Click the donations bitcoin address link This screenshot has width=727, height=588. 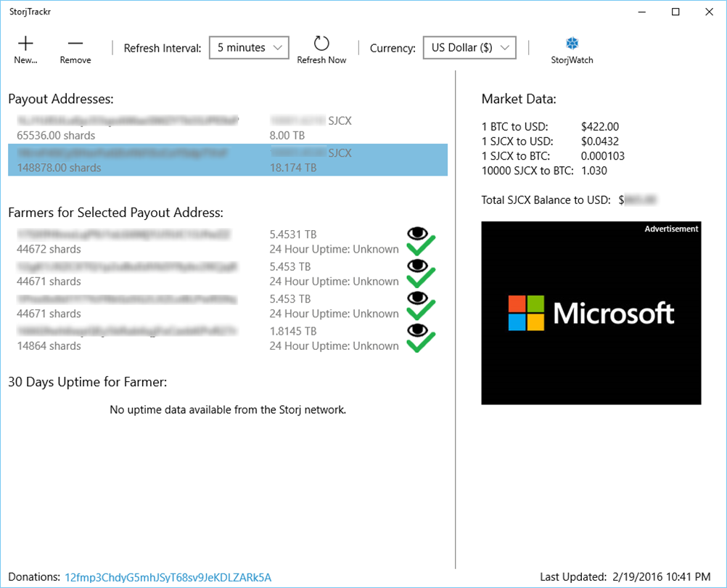168,577
